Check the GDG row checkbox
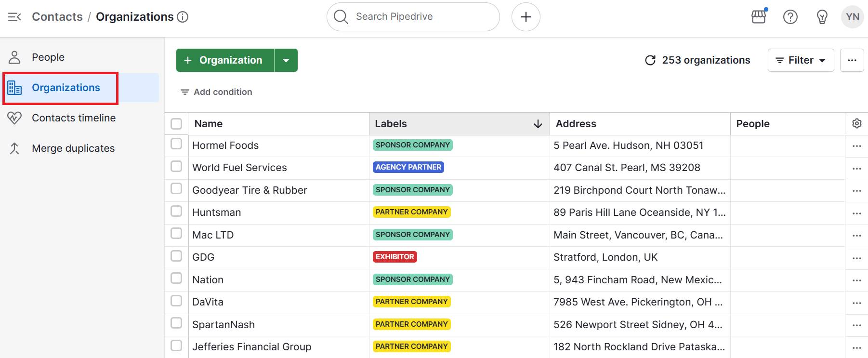This screenshot has height=358, width=868. click(176, 255)
